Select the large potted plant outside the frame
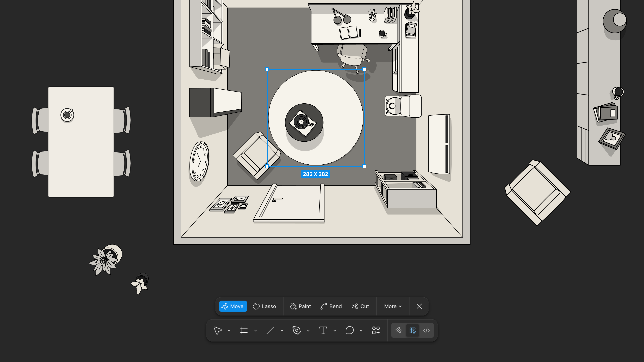The height and width of the screenshot is (362, 644). 106,260
